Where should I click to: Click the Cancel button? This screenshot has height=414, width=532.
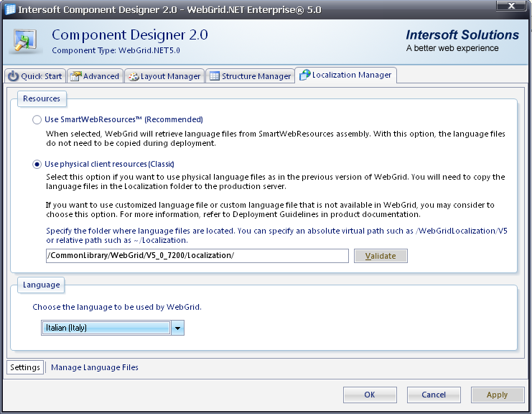[x=434, y=395]
